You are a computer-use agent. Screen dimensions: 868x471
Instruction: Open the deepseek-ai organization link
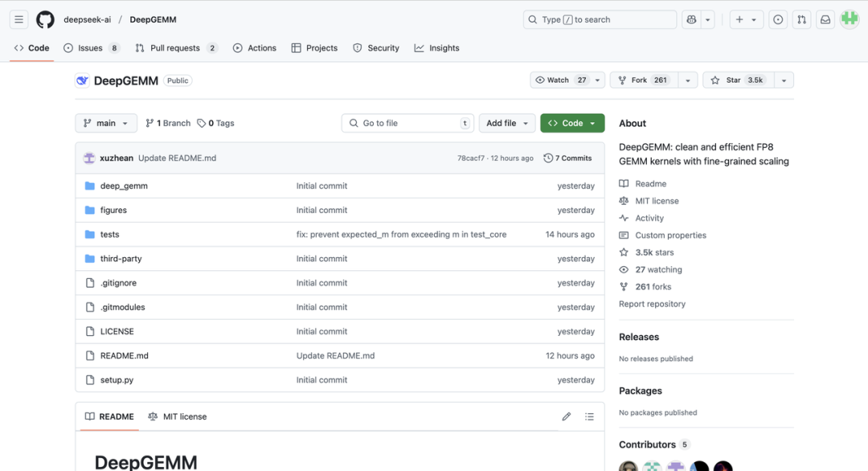[x=88, y=19]
